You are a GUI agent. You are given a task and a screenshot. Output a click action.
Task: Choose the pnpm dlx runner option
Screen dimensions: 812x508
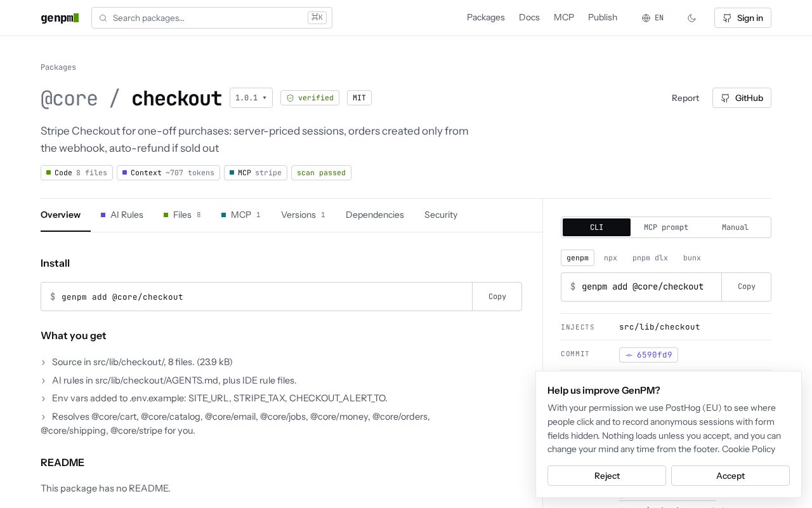tap(650, 258)
